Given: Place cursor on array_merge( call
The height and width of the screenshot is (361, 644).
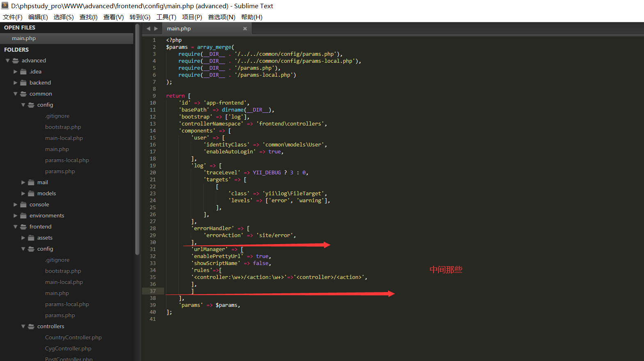Looking at the screenshot, I should (x=215, y=47).
